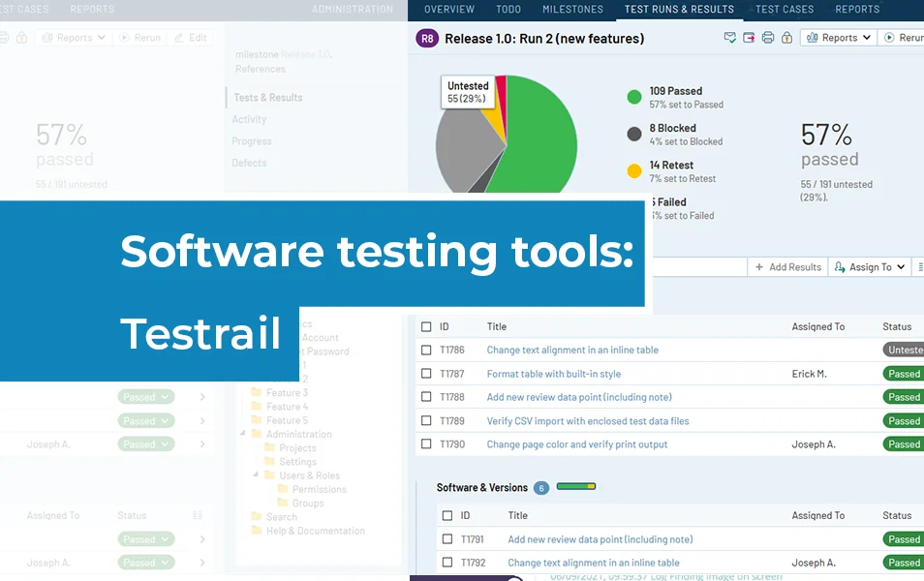The height and width of the screenshot is (581, 924).
Task: Switch to the Milestones tab
Action: point(572,9)
